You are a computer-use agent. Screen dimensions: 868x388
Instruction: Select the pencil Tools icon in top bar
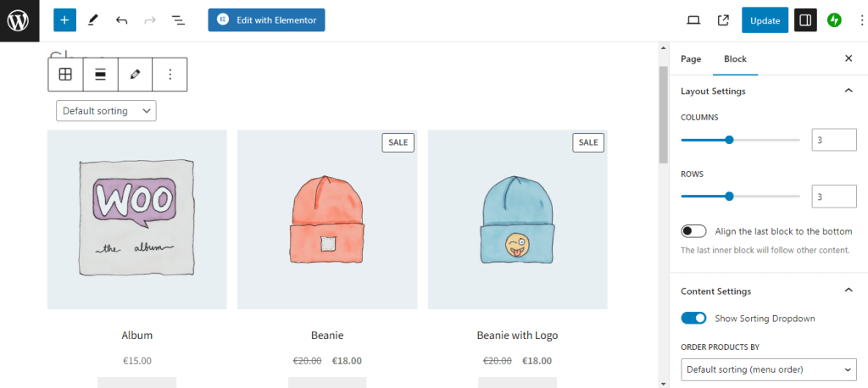tap(93, 20)
